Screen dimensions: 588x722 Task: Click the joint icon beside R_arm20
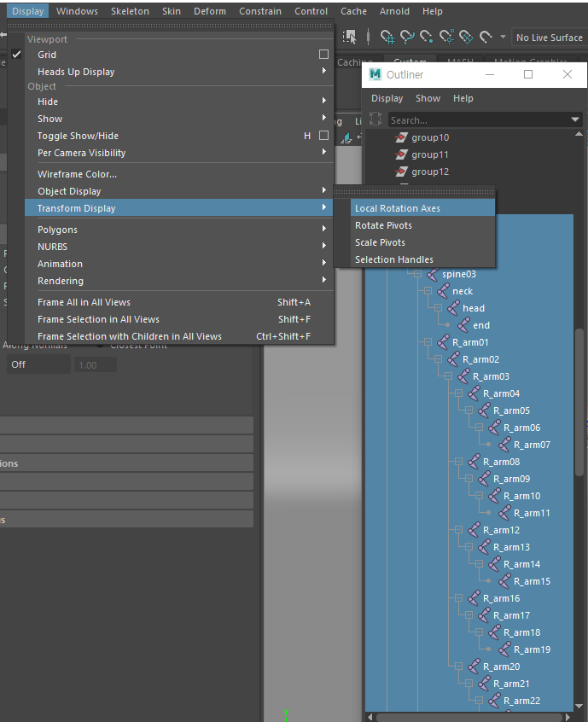[474, 667]
